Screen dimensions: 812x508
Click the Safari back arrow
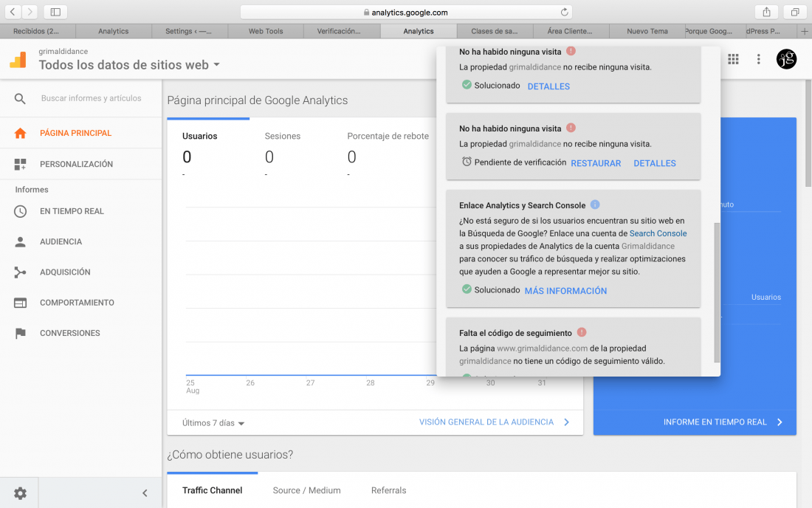[13, 11]
